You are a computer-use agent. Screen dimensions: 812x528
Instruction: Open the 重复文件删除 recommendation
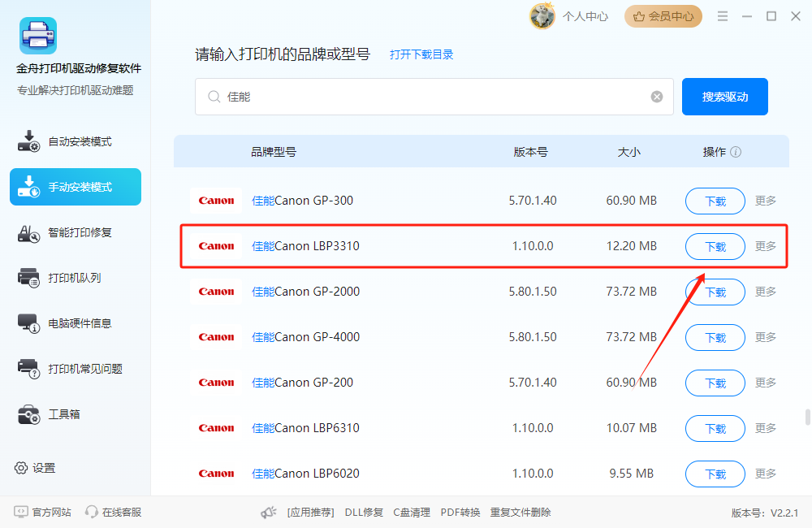click(x=520, y=513)
